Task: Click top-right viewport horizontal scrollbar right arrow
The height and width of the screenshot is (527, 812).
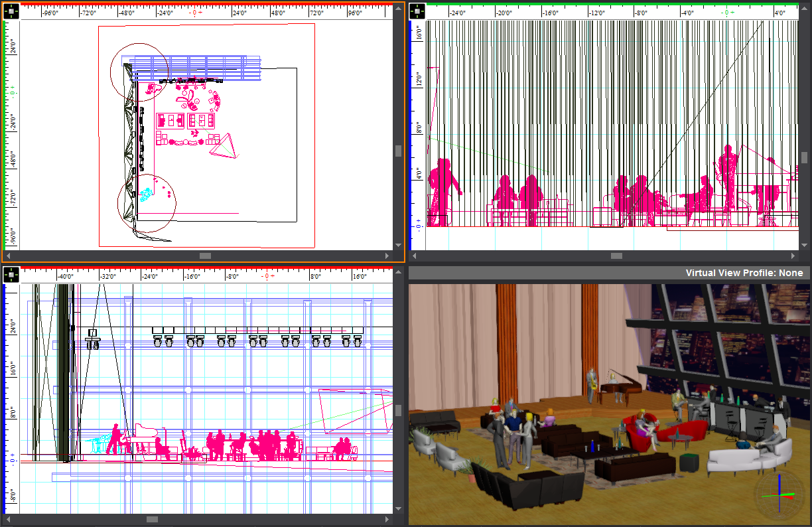Action: pos(794,256)
